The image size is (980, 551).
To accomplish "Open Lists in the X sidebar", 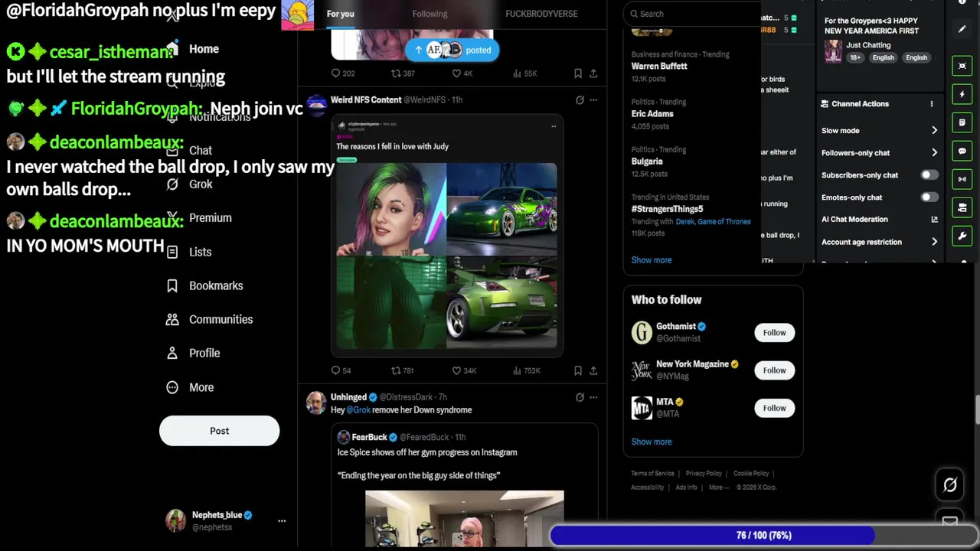I will [189, 252].
